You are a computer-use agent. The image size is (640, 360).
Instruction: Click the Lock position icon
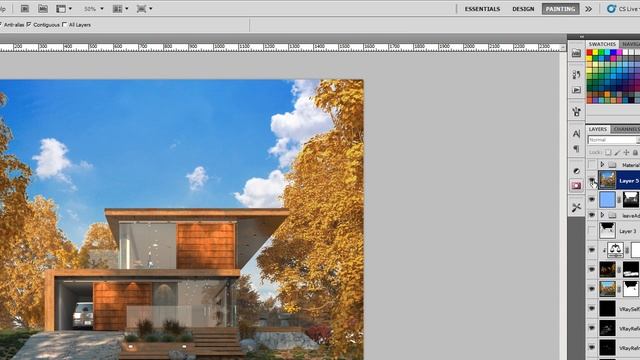coord(626,152)
